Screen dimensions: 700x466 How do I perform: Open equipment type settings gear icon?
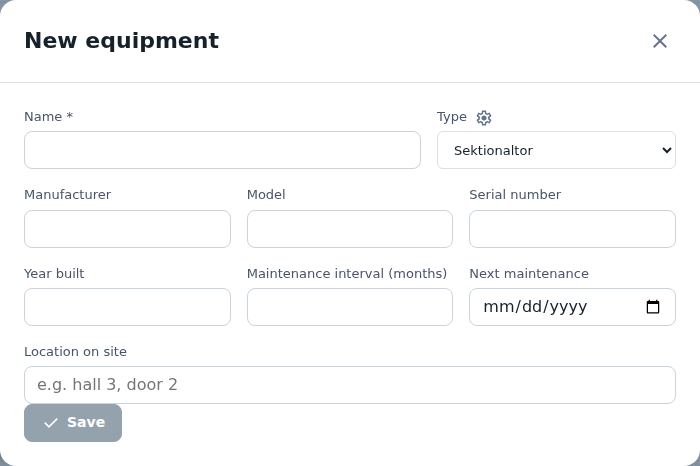[x=483, y=118]
